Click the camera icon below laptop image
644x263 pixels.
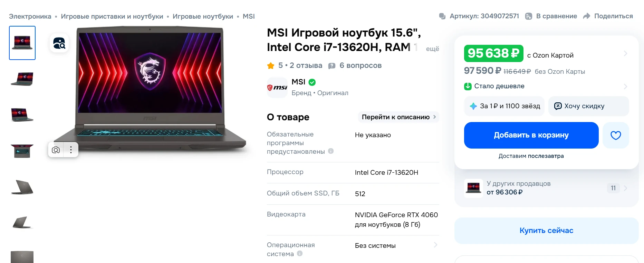(56, 150)
